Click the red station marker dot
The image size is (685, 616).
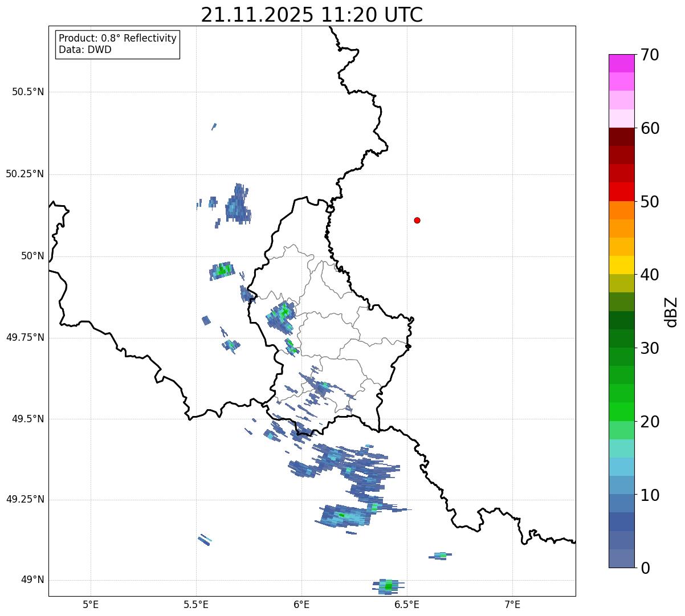pyautogui.click(x=417, y=220)
